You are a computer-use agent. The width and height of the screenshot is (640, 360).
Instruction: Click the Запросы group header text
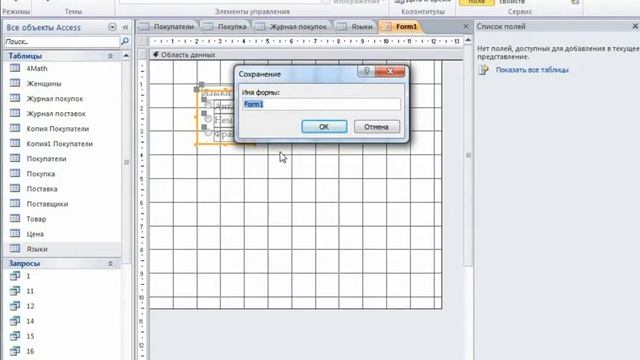click(x=24, y=264)
